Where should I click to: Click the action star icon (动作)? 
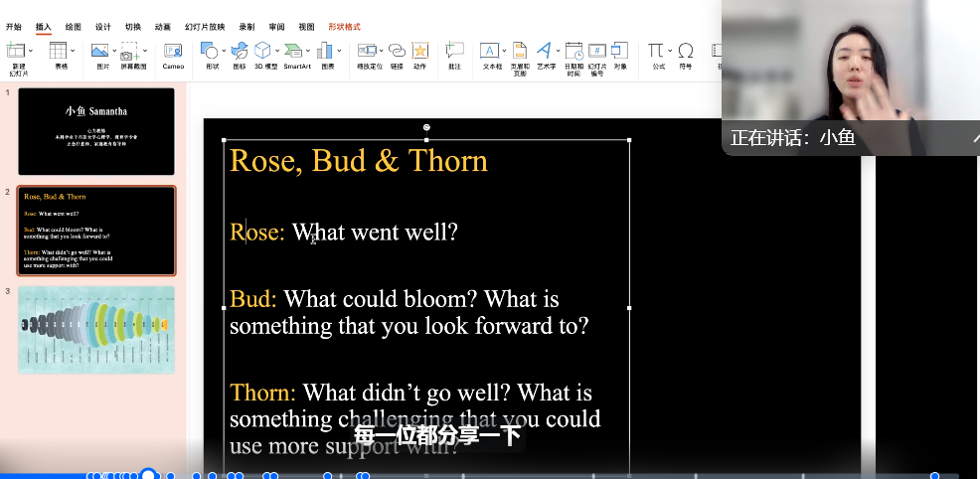click(x=420, y=51)
